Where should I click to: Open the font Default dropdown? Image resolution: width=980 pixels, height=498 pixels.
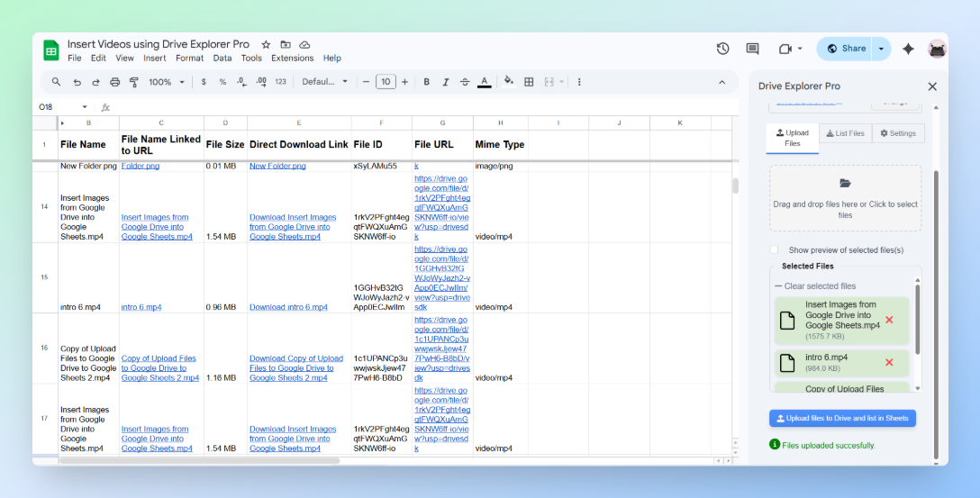[x=324, y=82]
